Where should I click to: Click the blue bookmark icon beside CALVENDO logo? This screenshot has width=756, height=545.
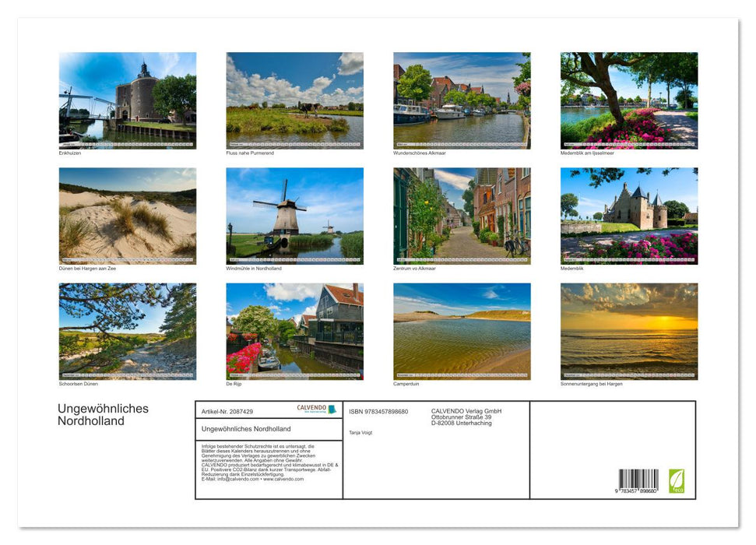[x=332, y=410]
